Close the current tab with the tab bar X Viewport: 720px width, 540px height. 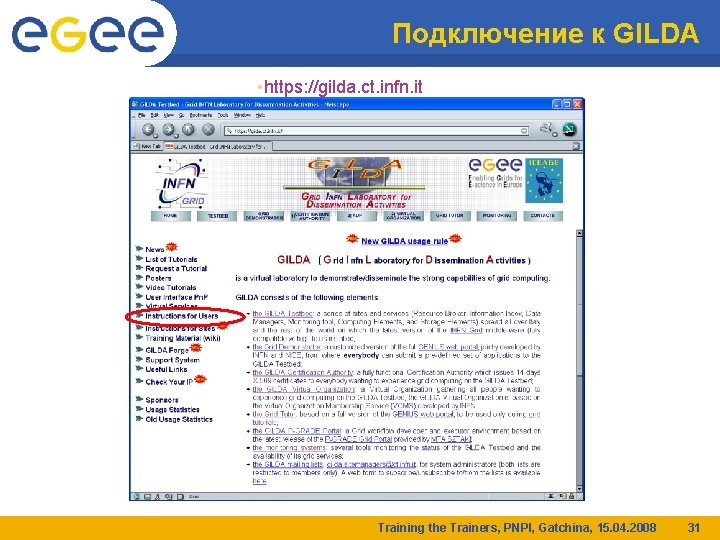pos(576,146)
